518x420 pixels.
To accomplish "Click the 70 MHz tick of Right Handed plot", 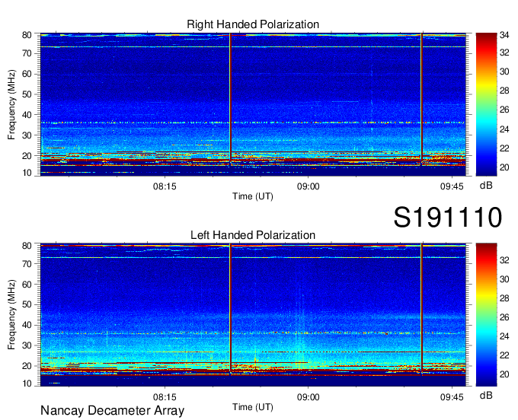I will 27,53.
